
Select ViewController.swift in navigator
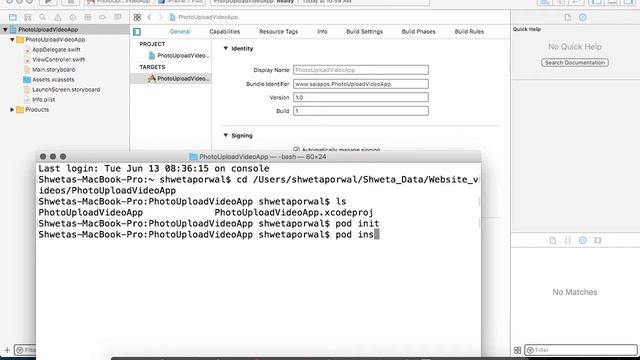[x=58, y=60]
